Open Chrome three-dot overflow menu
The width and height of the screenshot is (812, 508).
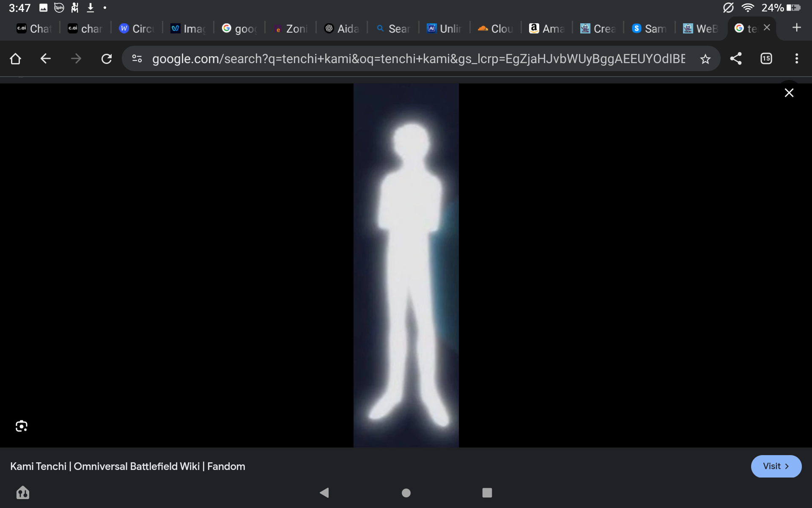[797, 58]
